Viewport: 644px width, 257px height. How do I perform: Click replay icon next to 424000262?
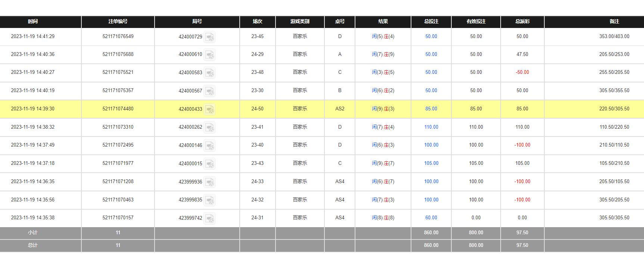pos(210,127)
